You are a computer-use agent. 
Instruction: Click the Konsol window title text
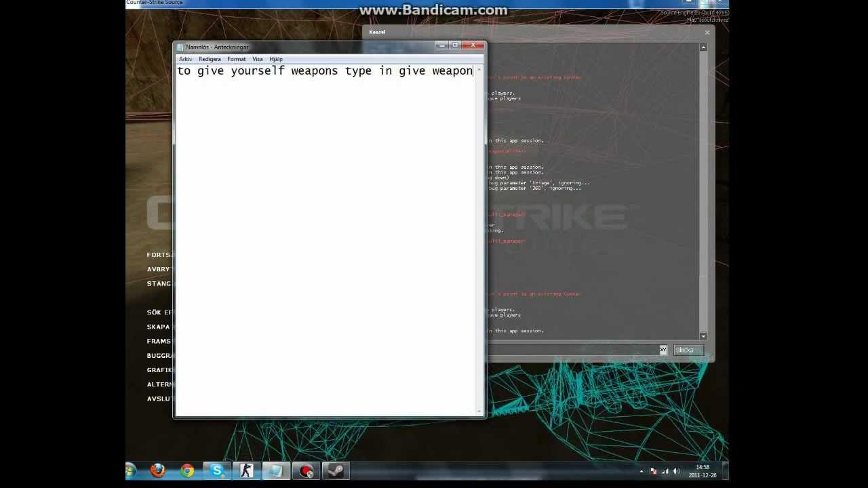click(x=377, y=32)
